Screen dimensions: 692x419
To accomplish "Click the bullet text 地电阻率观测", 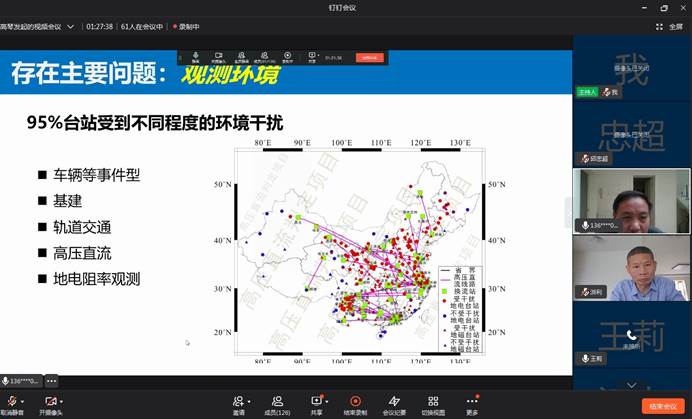I will click(96, 279).
